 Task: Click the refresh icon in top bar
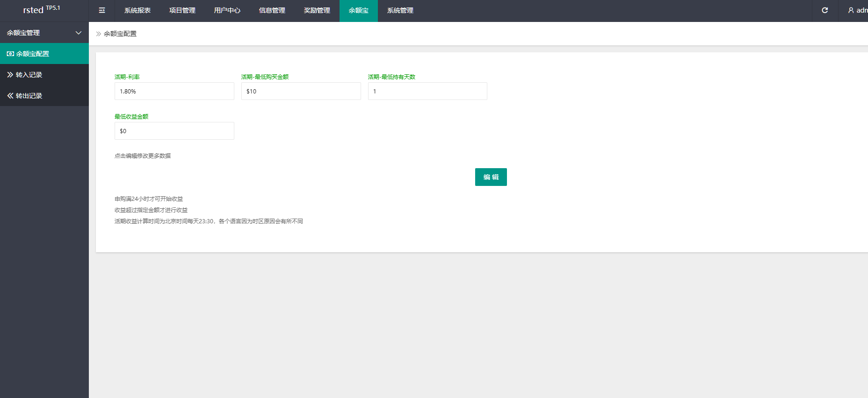tap(825, 10)
